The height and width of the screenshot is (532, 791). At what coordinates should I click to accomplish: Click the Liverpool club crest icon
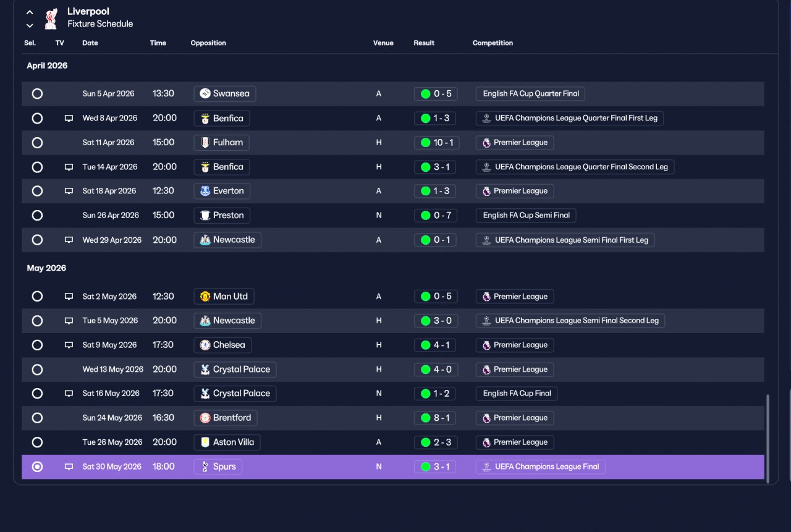51,19
